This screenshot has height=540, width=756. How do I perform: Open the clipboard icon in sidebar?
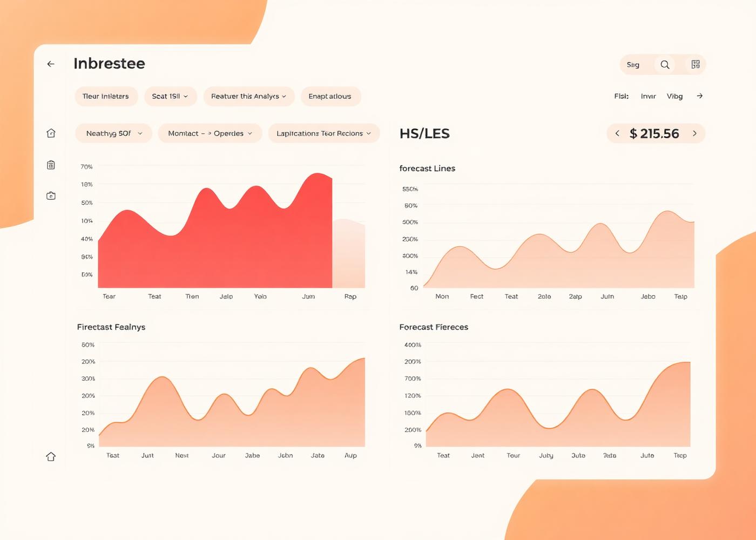click(51, 165)
